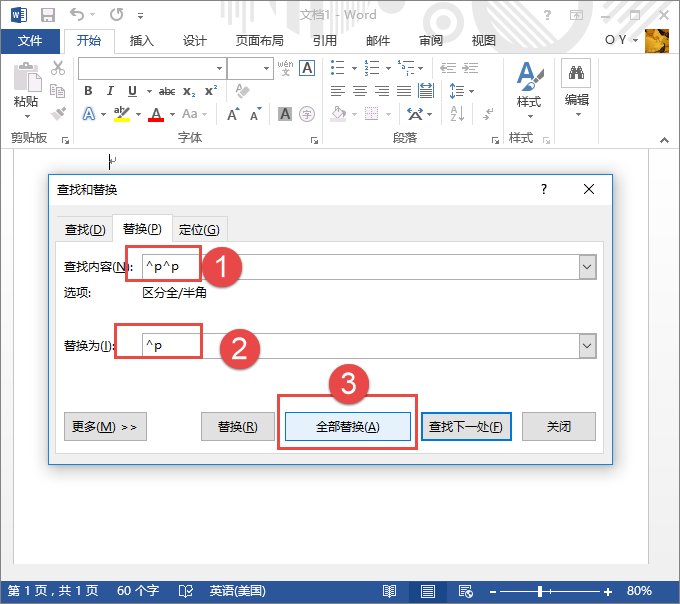Open the font name dropdown list

[220, 68]
